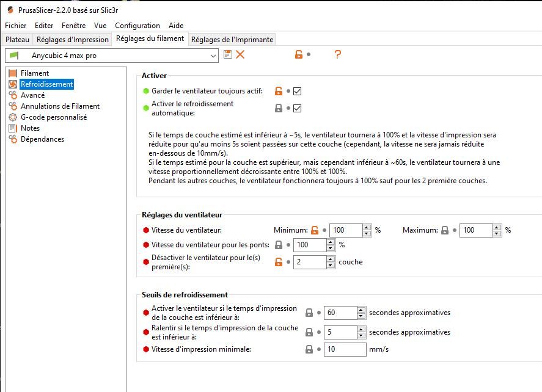Screen dimensions: 542x392
Task: Click the orange X delete preset icon
Action: click(240, 54)
